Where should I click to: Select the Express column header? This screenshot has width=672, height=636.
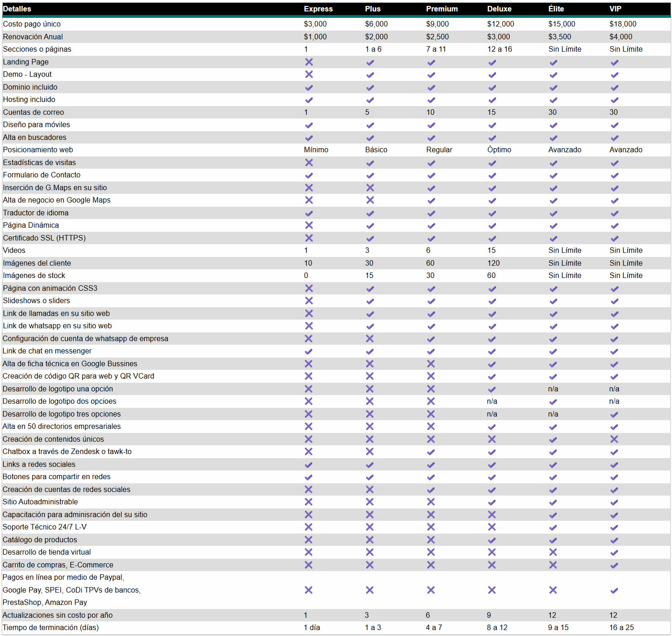(x=318, y=9)
